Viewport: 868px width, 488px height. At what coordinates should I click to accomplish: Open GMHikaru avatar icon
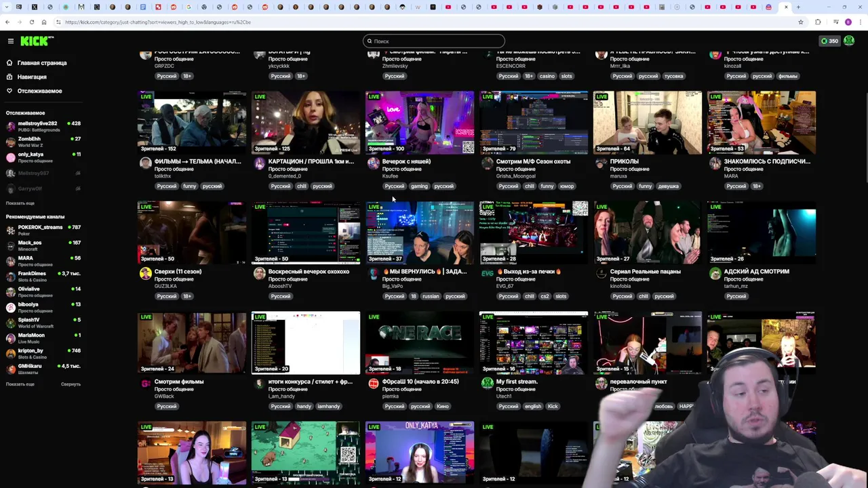pyautogui.click(x=10, y=369)
